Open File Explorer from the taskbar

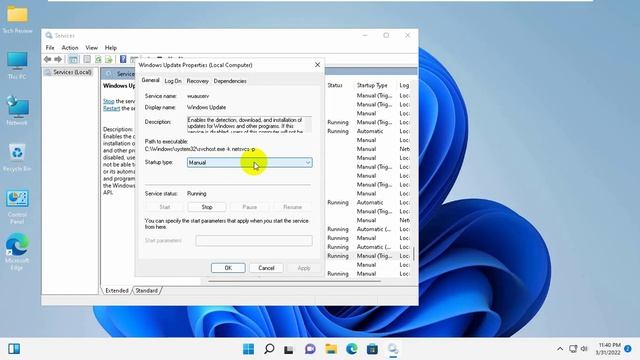pos(331,349)
